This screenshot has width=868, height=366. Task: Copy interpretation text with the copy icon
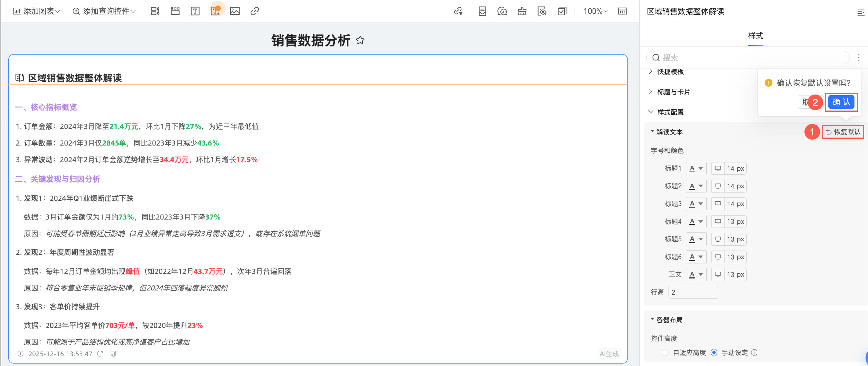point(113,353)
